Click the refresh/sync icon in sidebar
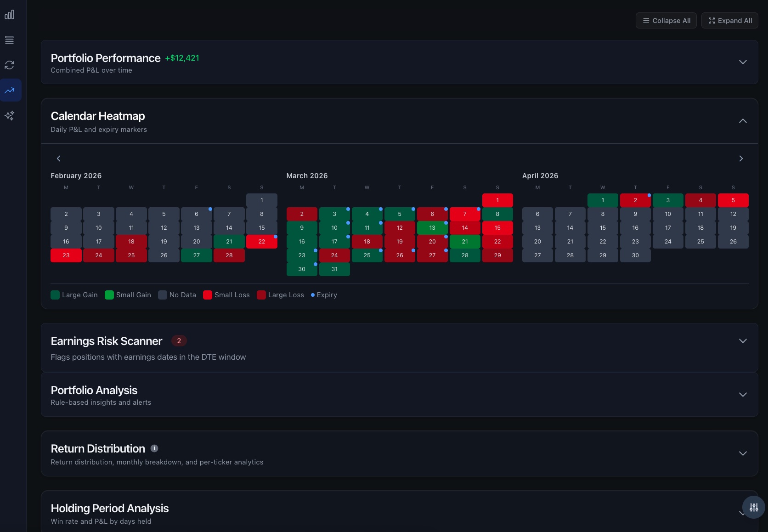Image resolution: width=768 pixels, height=532 pixels. 10,65
